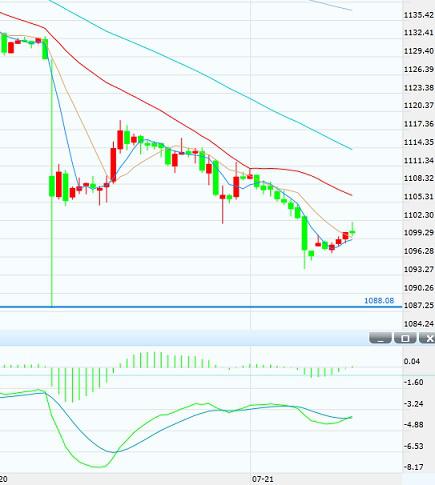435x485 pixels.
Task: Click the -4.88 MACD scale value
Action: coord(413,425)
